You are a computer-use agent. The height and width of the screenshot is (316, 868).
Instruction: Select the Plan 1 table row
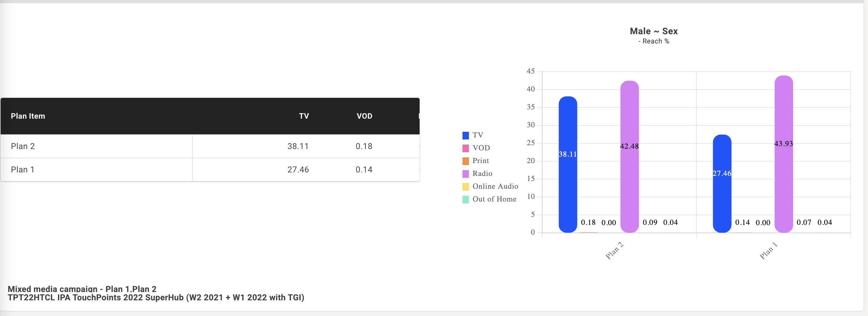[210, 170]
